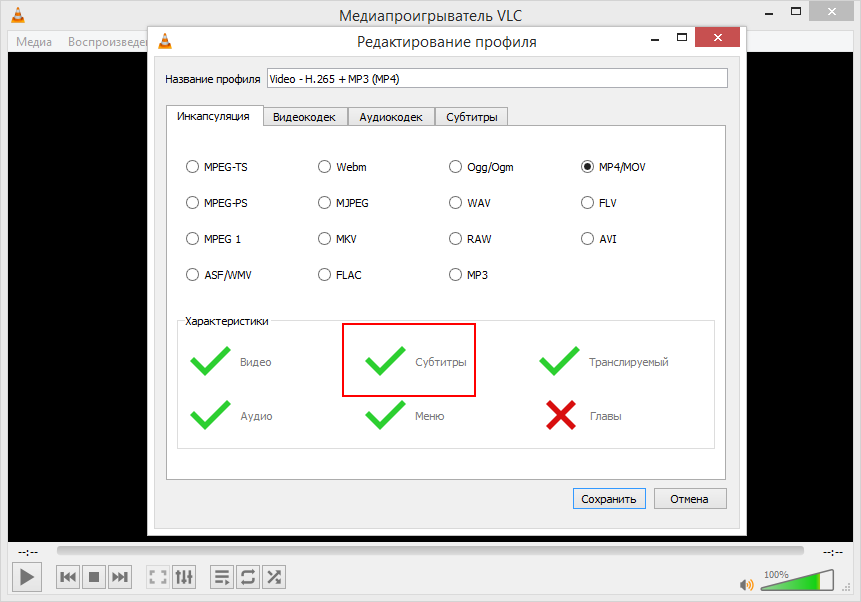The image size is (861, 602).
Task: Select the MKV encapsulation option
Action: (337, 239)
